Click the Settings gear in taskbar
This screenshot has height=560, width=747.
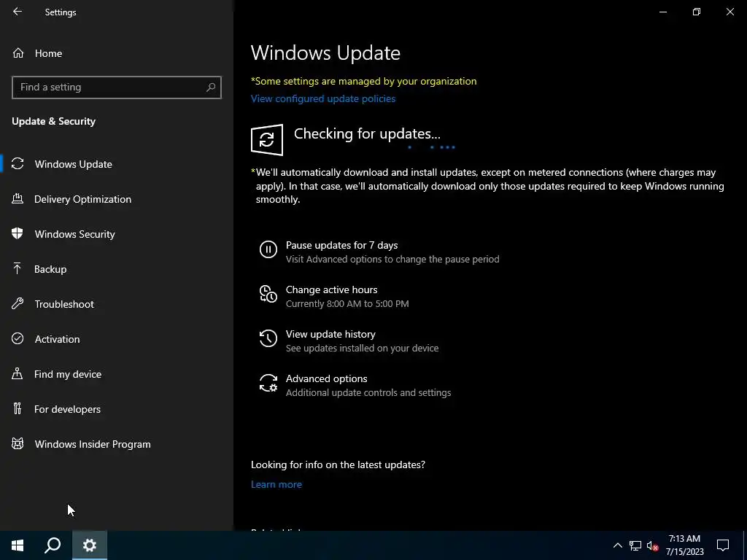tap(90, 545)
